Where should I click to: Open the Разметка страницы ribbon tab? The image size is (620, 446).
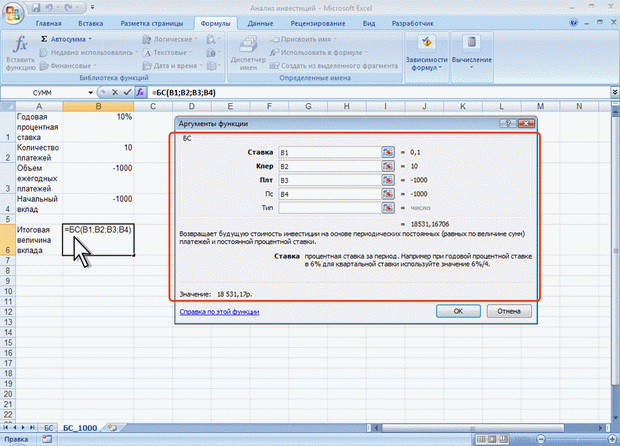coord(152,23)
